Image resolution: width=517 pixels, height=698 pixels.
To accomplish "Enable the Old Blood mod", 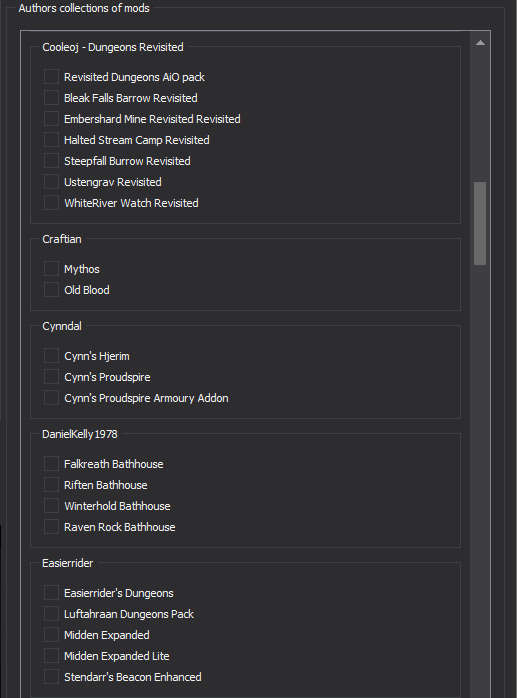I will click(x=51, y=289).
